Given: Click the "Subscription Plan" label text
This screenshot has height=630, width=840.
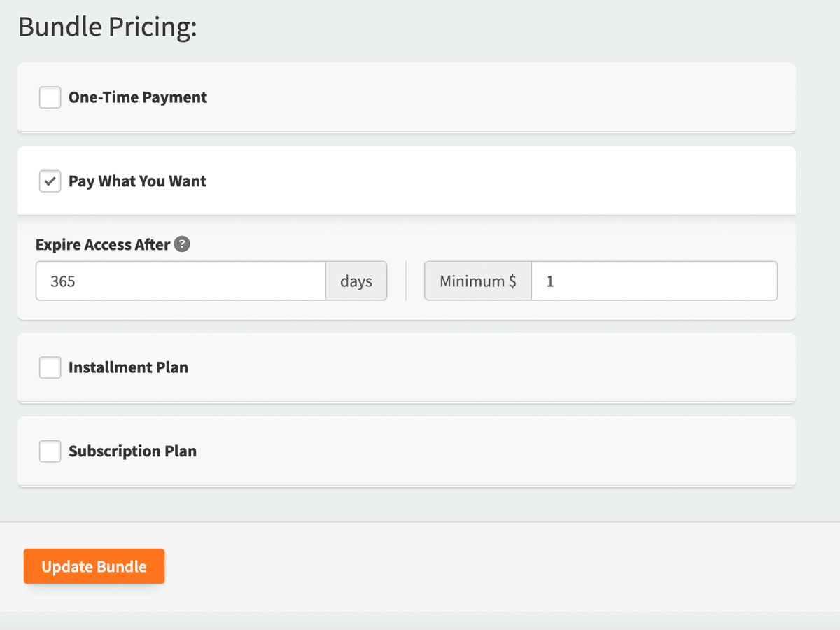Looking at the screenshot, I should click(132, 451).
